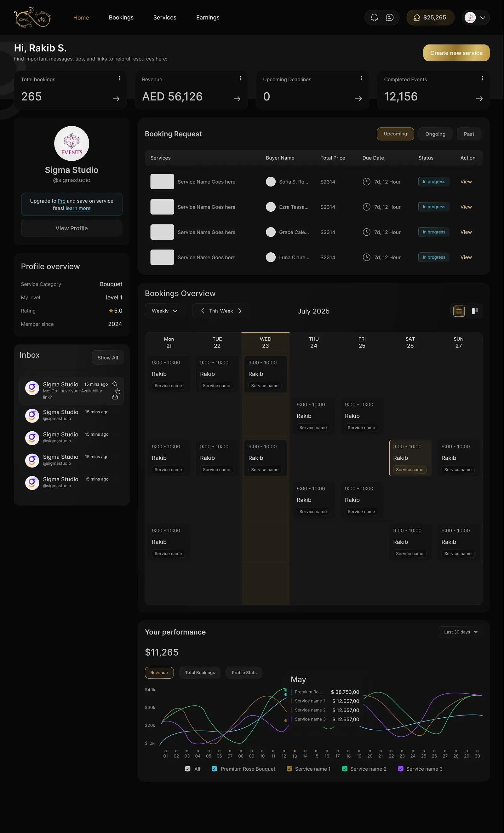This screenshot has height=833, width=504.
Task: Go to next week arrow
Action: coord(240,311)
